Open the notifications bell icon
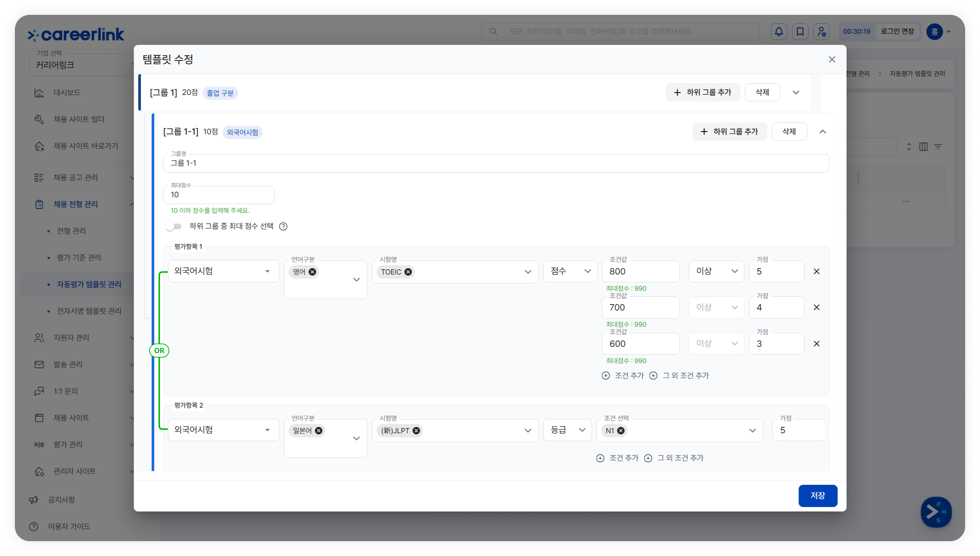 779,31
